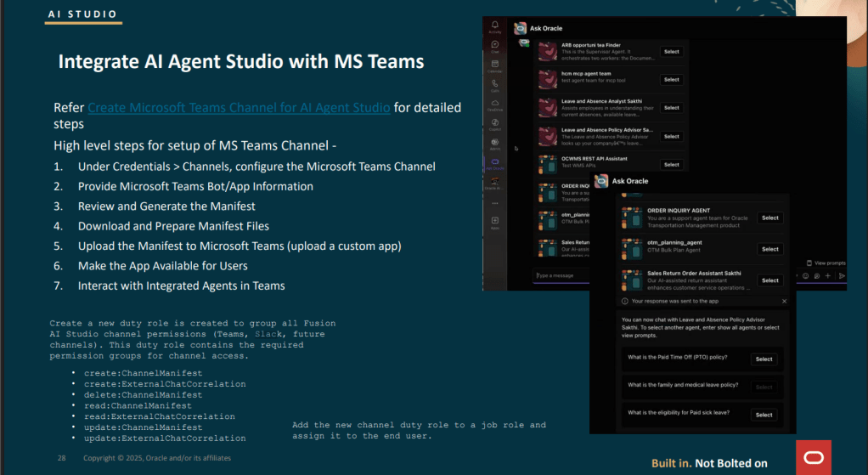Show more apps via the ellipsis icon
868x475 pixels.
494,203
